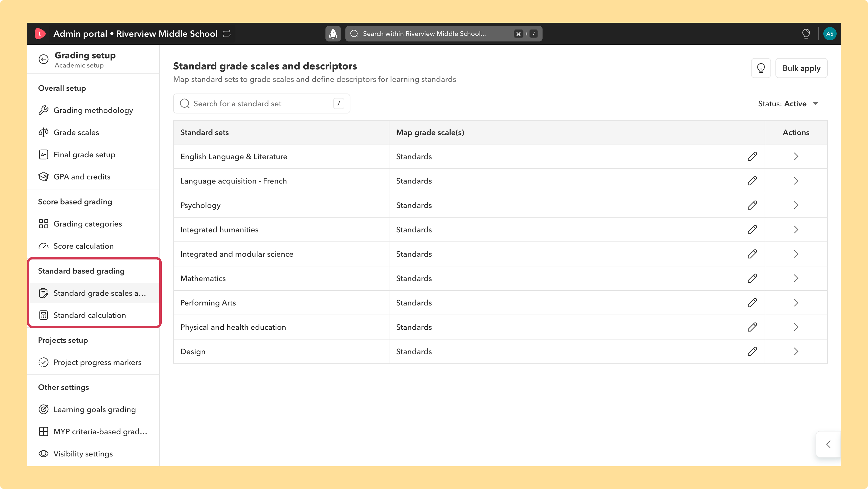
Task: Expand Mathematics row chevron
Action: pos(796,278)
